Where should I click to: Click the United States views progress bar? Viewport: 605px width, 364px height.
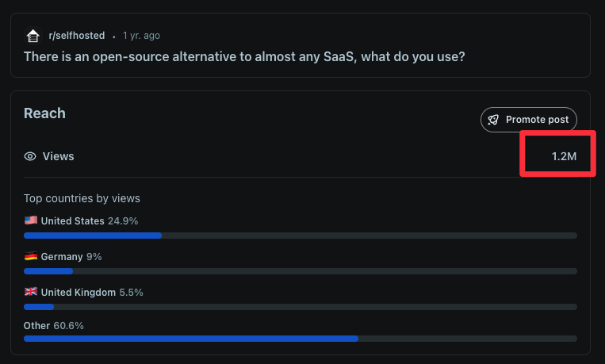point(300,236)
